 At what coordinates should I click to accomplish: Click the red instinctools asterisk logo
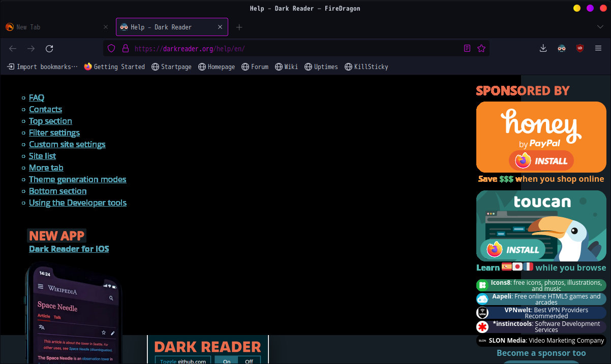[482, 326]
